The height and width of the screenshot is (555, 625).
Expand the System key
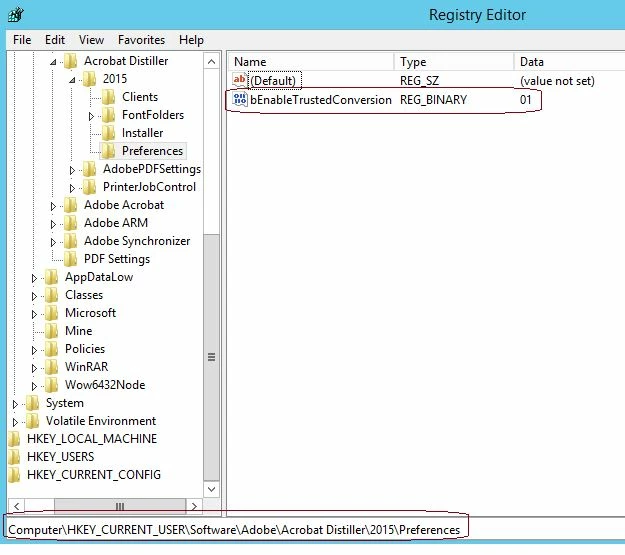point(15,404)
